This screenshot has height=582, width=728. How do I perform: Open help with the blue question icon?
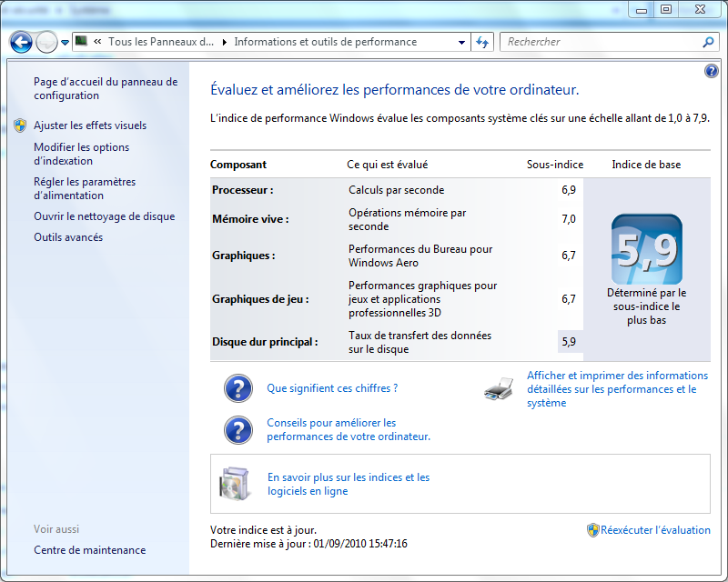click(712, 71)
